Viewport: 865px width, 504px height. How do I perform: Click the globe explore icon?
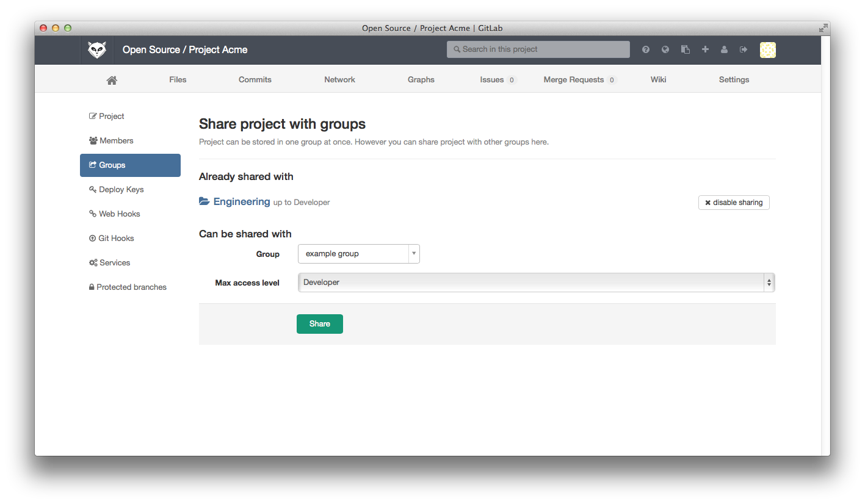[665, 49]
